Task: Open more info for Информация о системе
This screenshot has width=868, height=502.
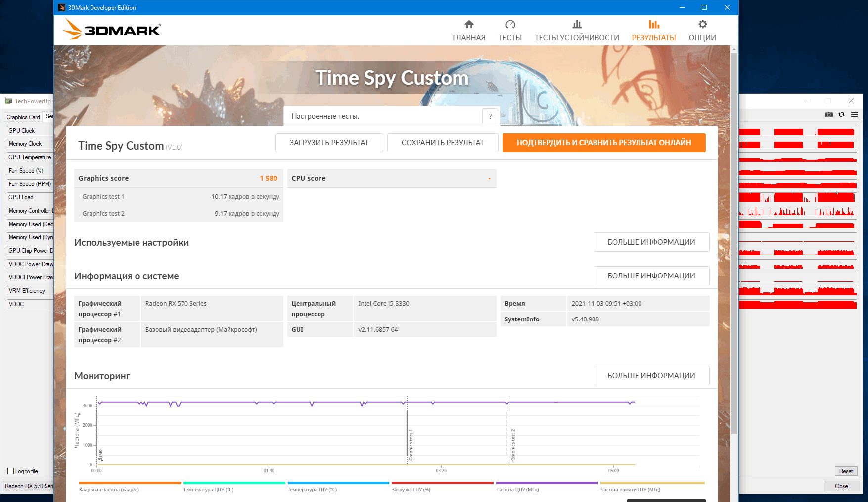Action: pyautogui.click(x=651, y=276)
